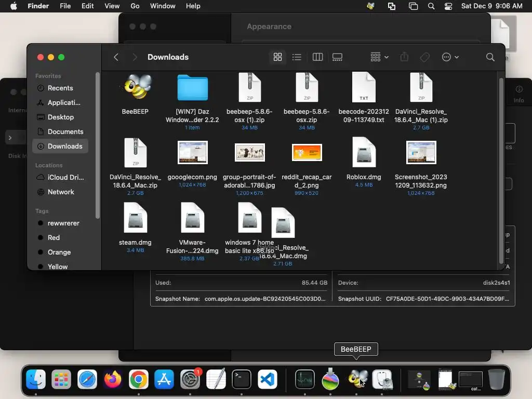Select beebeep-5.8.6-osx.zip file

tap(307, 87)
